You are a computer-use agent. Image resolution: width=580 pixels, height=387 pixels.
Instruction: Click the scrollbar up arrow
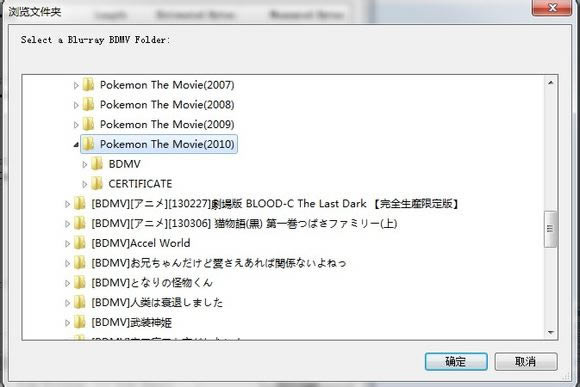pos(550,83)
